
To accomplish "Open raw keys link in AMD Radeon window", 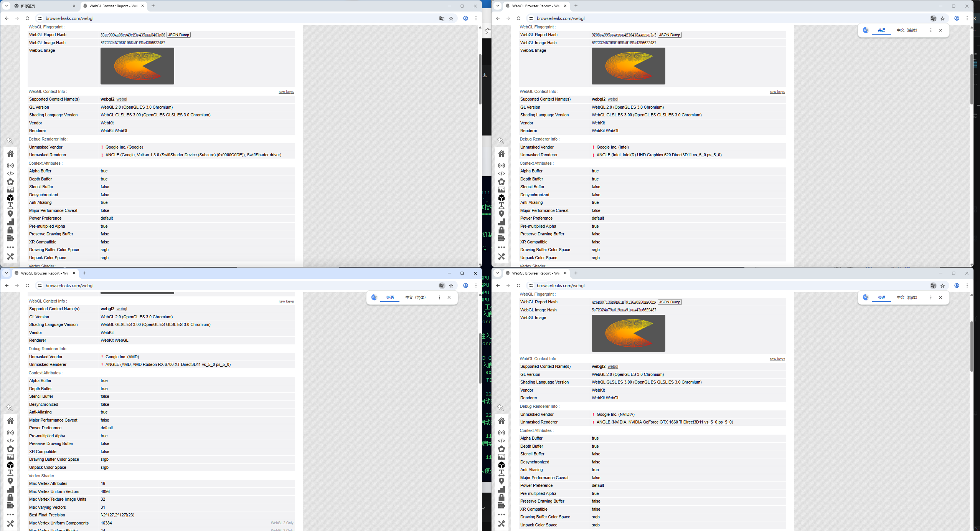I will [x=286, y=301].
